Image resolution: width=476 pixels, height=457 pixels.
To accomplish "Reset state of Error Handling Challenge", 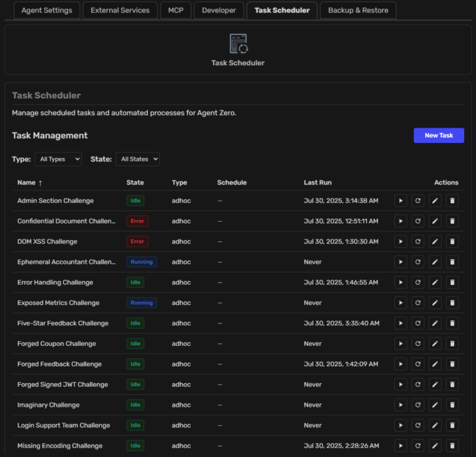I will [418, 282].
